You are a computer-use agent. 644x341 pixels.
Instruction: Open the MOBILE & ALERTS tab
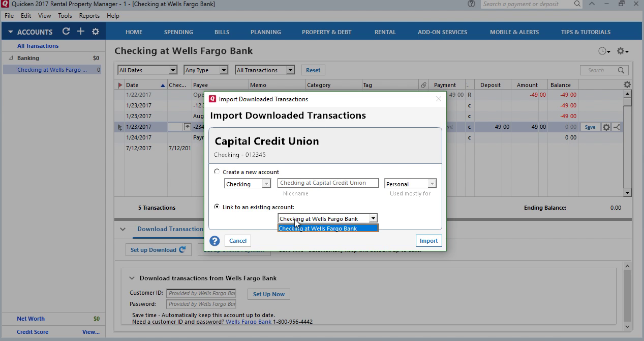tap(514, 32)
